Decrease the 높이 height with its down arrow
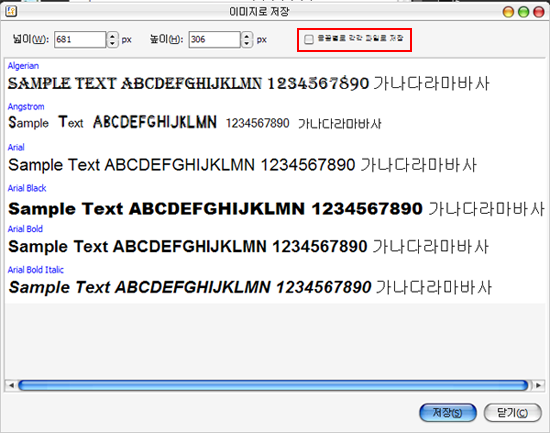Image resolution: width=550 pixels, height=433 pixels. [x=247, y=44]
